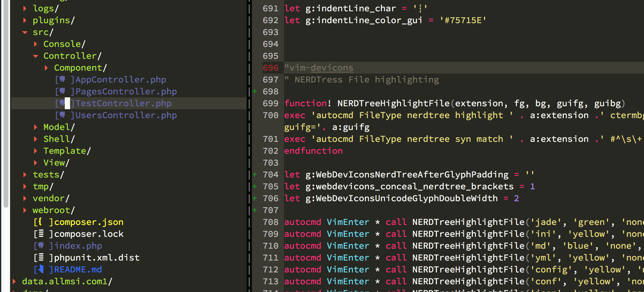Screen dimensions: 644x292
Task: Click the file icon beside composer.lock
Action: (x=41, y=234)
